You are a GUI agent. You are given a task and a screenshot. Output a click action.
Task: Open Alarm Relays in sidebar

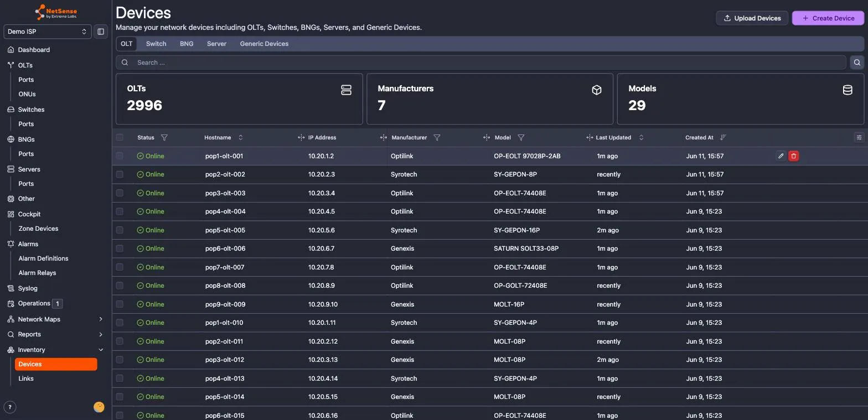(x=37, y=273)
